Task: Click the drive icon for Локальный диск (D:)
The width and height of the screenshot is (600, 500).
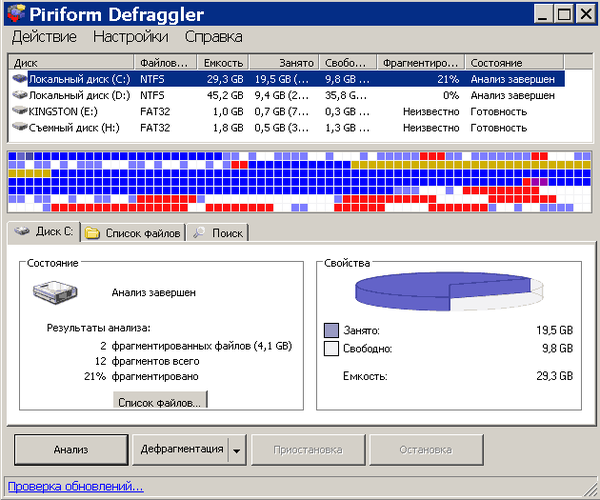Action: [x=20, y=94]
